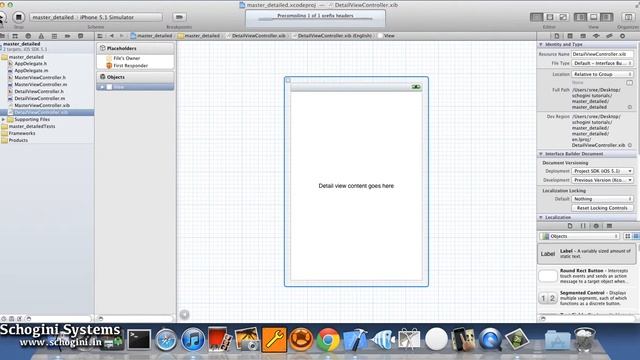Open the related files menu in jump bar
The width and height of the screenshot is (640, 360).
point(100,36)
